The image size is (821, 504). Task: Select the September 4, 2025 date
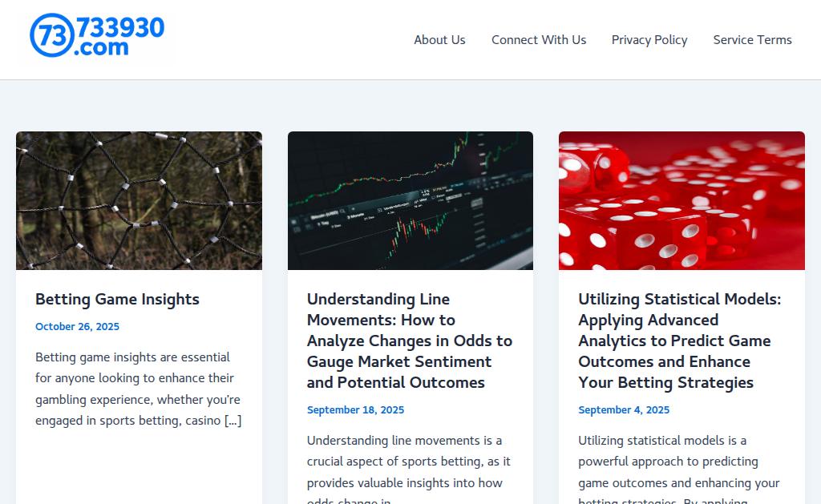coord(624,410)
